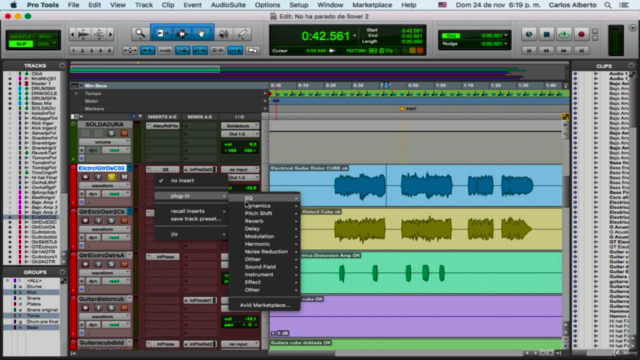Click the horizontal zoom-in right arrow
Image resolution: width=640 pixels, height=360 pixels.
[x=110, y=34]
